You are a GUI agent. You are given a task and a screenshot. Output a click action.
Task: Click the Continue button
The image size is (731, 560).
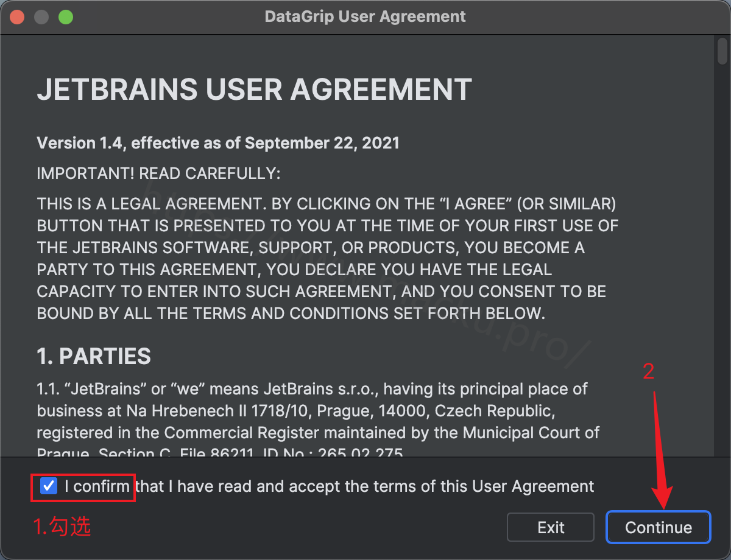659,527
